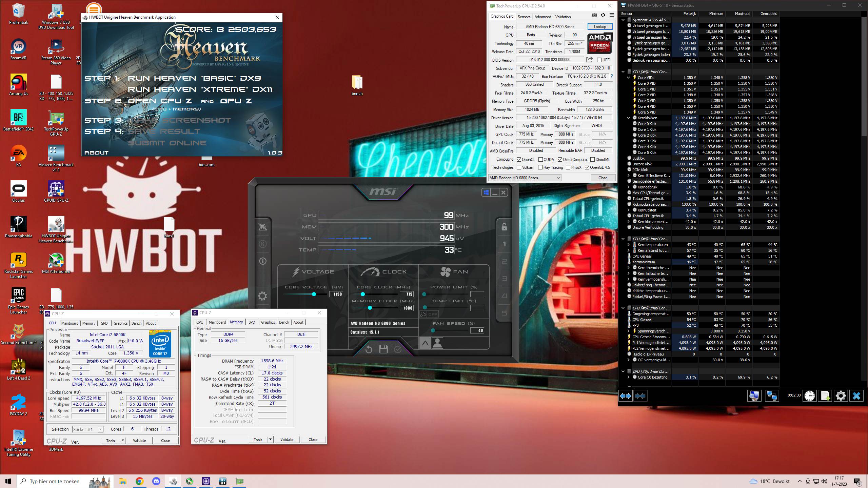Switch to Bench tab in left CPU-Z window
This screenshot has width=868, height=488.
pyautogui.click(x=137, y=323)
